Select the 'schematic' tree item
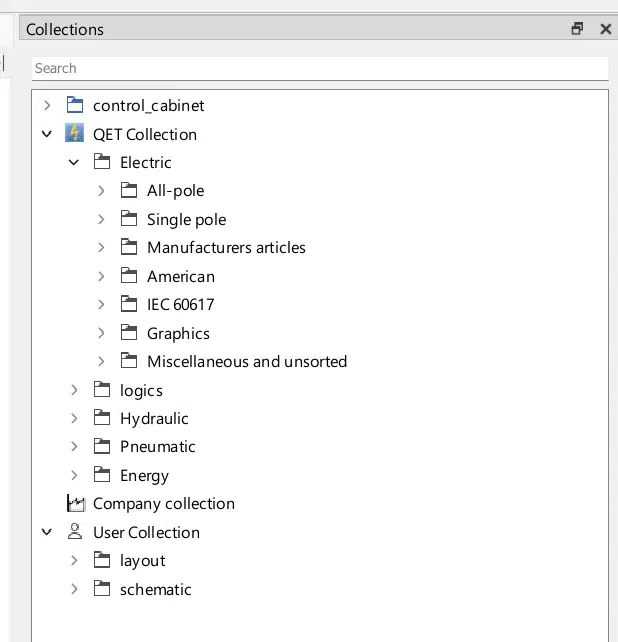The height and width of the screenshot is (642, 618). (156, 589)
